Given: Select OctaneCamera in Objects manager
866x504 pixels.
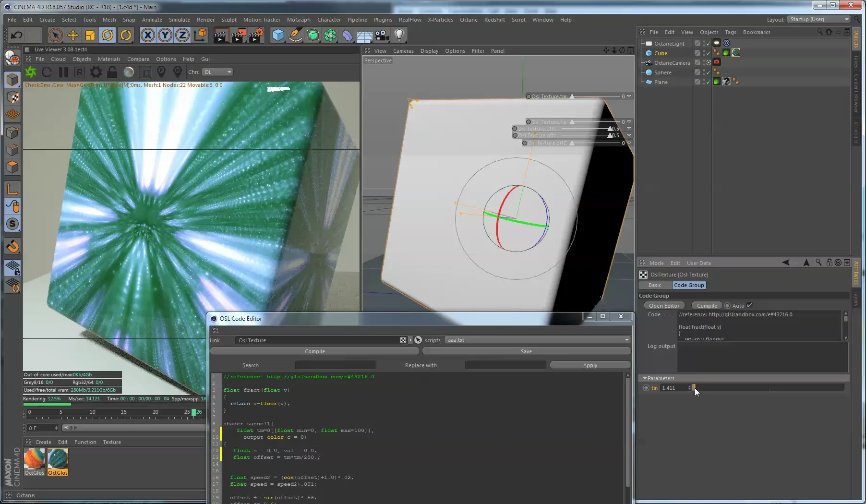Looking at the screenshot, I should 672,63.
